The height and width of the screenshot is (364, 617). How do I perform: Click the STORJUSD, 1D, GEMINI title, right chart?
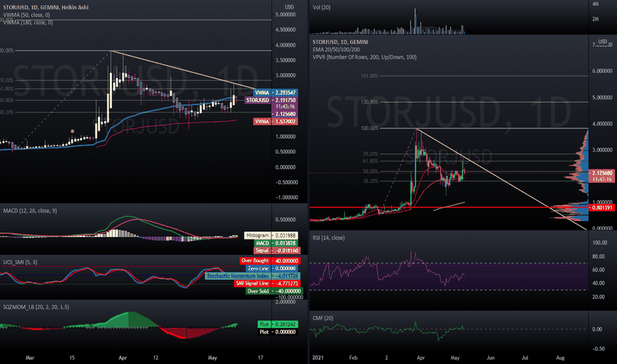click(x=340, y=42)
